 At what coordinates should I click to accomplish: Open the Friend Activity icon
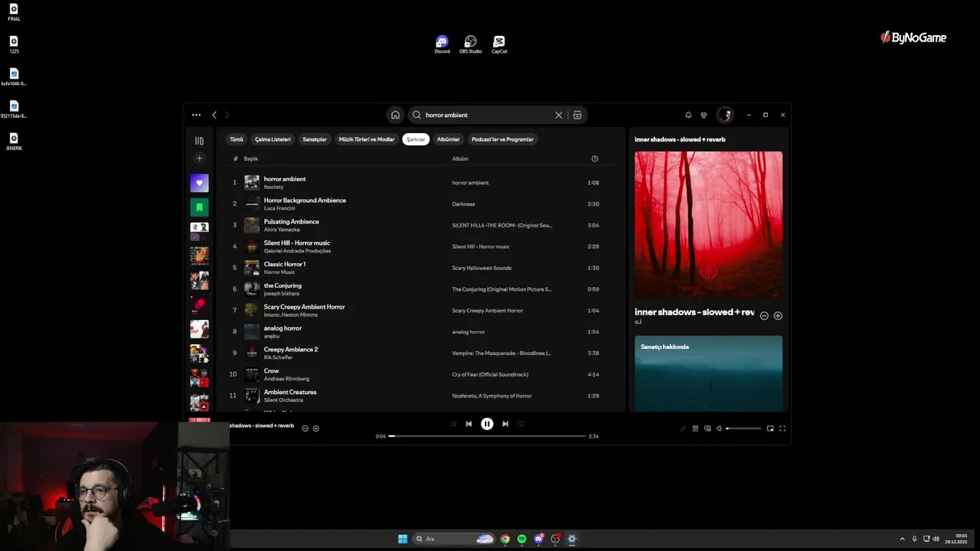click(x=704, y=115)
